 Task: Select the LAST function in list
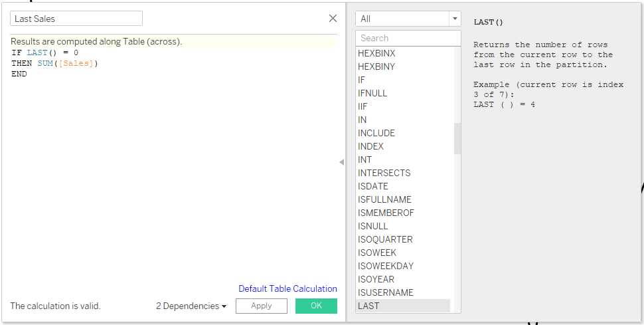click(369, 306)
